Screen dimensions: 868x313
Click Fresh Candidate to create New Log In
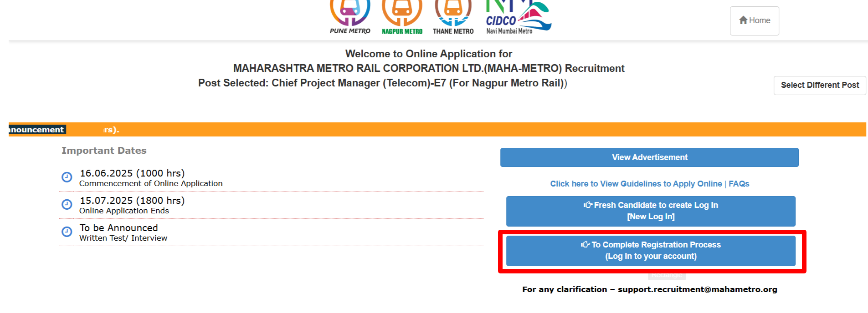pyautogui.click(x=651, y=211)
